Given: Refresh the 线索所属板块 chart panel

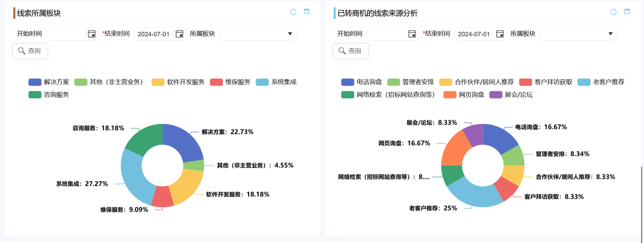Looking at the screenshot, I should tap(293, 12).
